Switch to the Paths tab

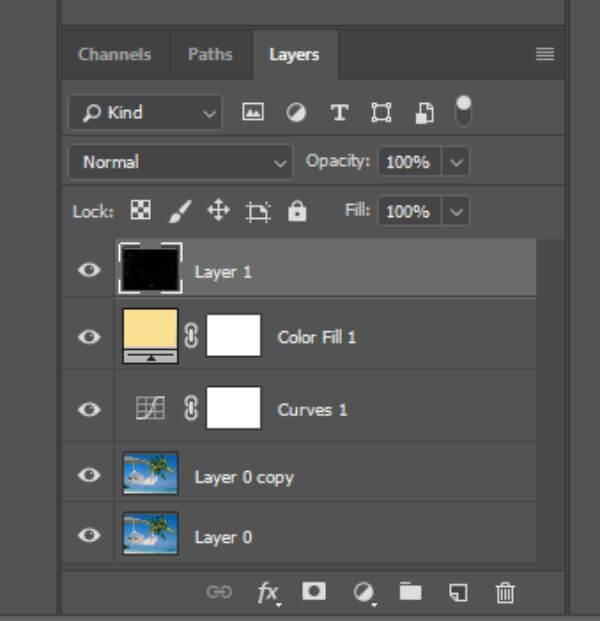(x=210, y=55)
